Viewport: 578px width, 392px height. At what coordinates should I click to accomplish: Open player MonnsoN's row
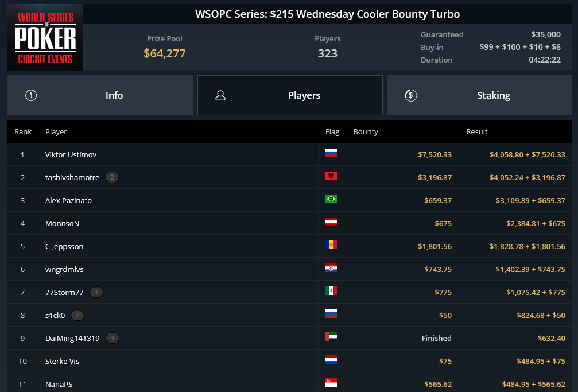290,223
